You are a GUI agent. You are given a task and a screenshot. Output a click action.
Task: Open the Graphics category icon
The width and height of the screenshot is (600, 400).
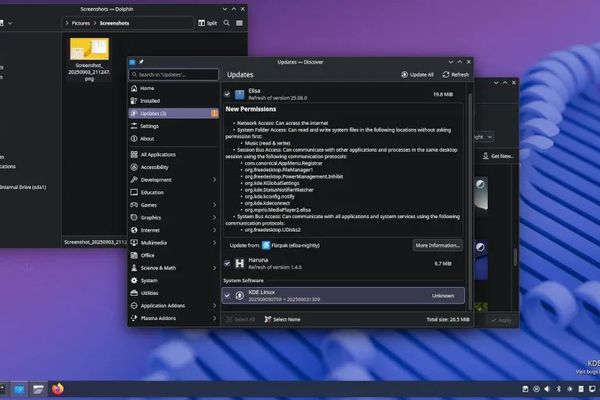click(x=134, y=217)
